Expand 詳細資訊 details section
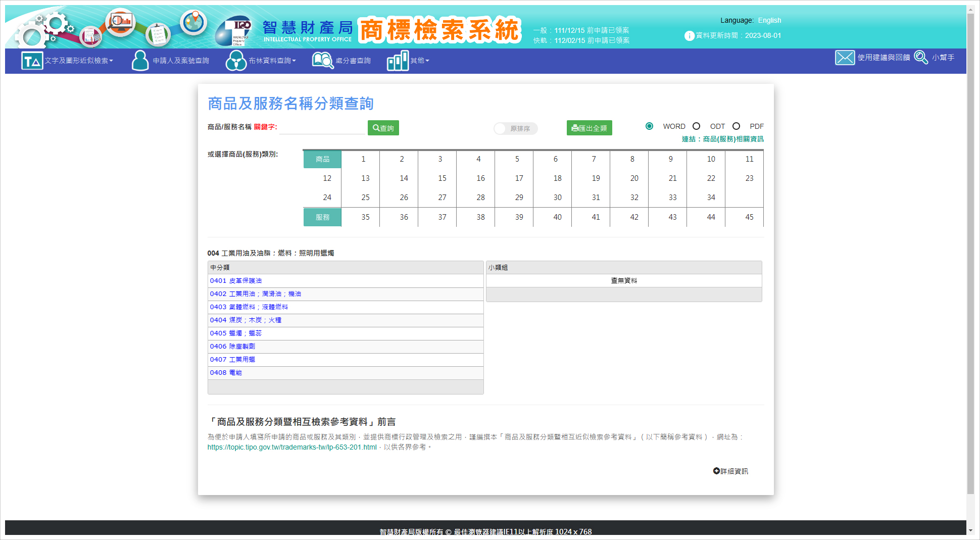980x540 pixels. pyautogui.click(x=730, y=471)
